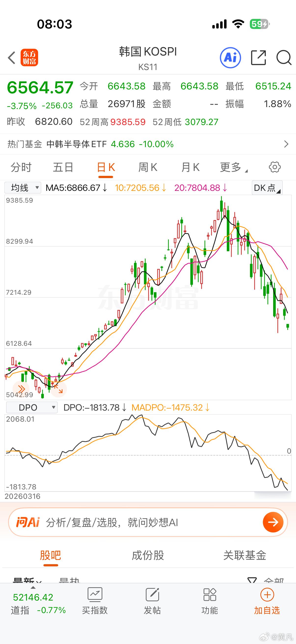Tap the date label 20260316
The width and height of the screenshot is (296, 644).
23,496
